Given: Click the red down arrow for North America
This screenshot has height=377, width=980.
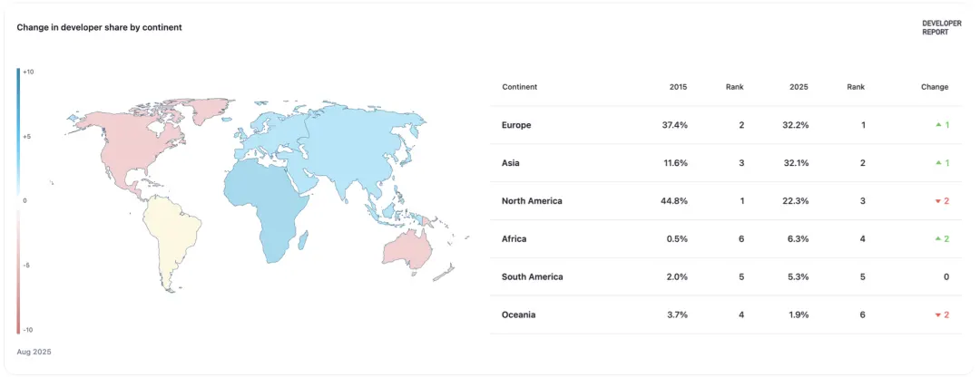Looking at the screenshot, I should (x=938, y=201).
